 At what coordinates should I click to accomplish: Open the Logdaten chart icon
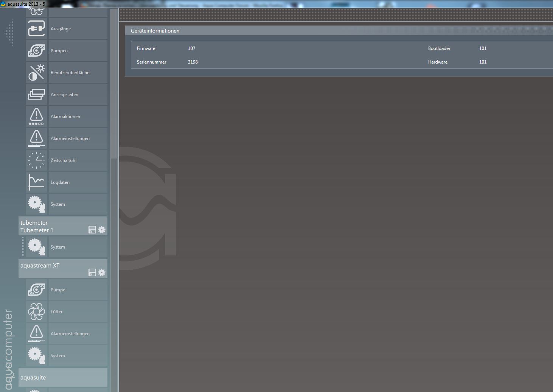(37, 182)
